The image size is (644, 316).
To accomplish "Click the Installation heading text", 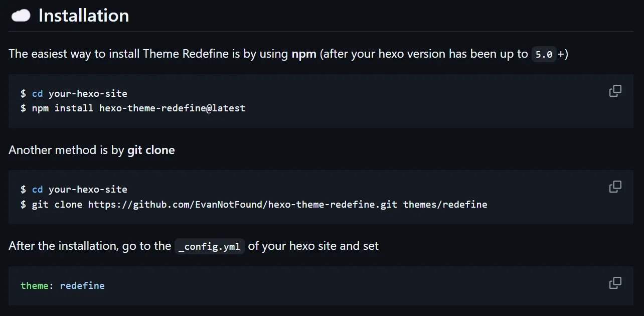I will pos(84,16).
